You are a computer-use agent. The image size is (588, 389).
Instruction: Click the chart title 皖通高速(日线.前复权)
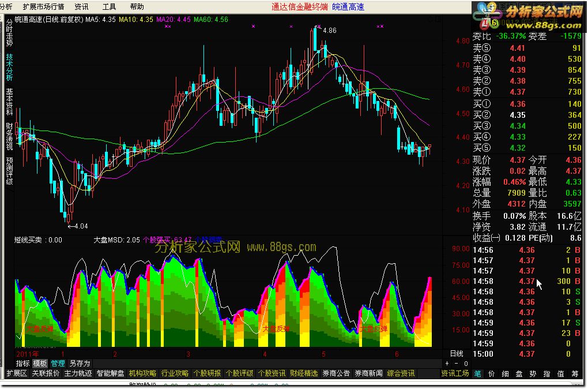[49, 20]
